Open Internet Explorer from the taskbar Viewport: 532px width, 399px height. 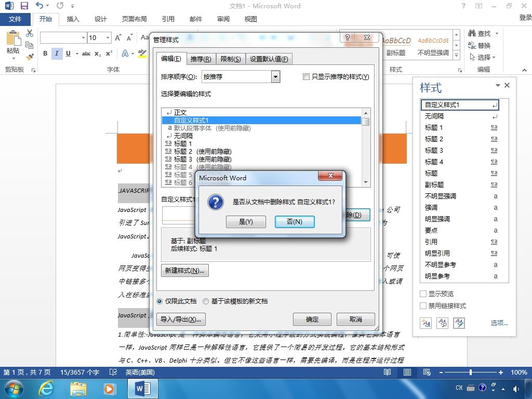(x=46, y=389)
